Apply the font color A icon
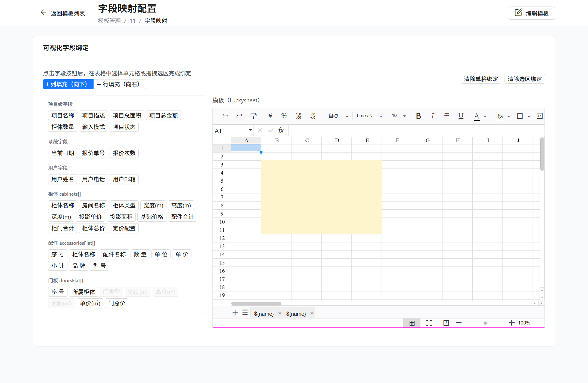588x383 pixels. (476, 116)
